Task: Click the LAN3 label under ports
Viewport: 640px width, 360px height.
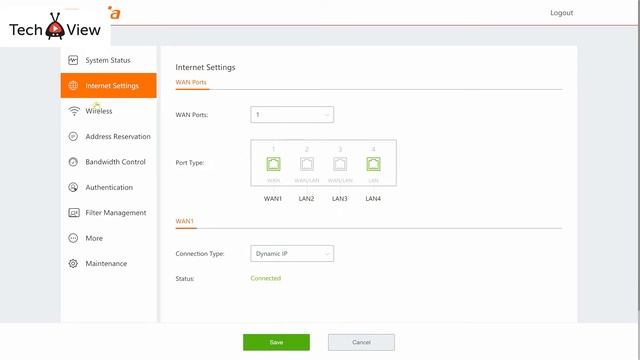Action: click(340, 199)
